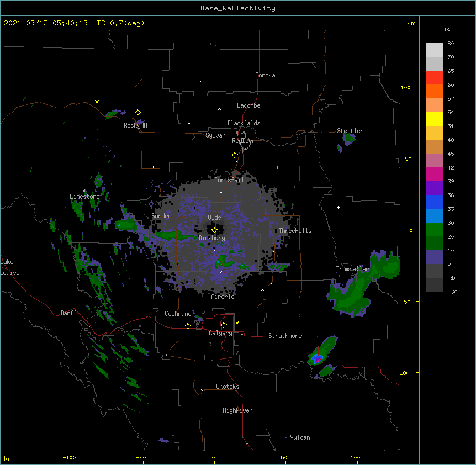Click the Banff label
Screen dimensions: 476x465
coord(68,313)
